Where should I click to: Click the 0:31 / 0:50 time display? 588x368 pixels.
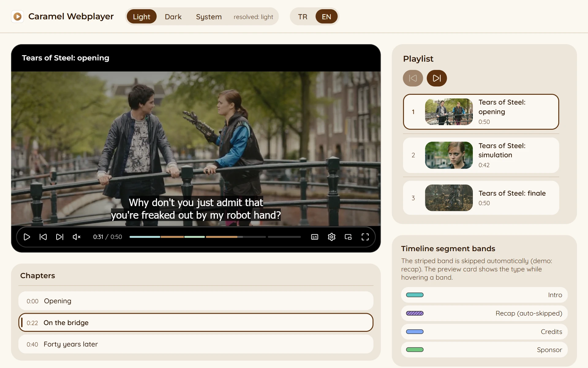(107, 237)
